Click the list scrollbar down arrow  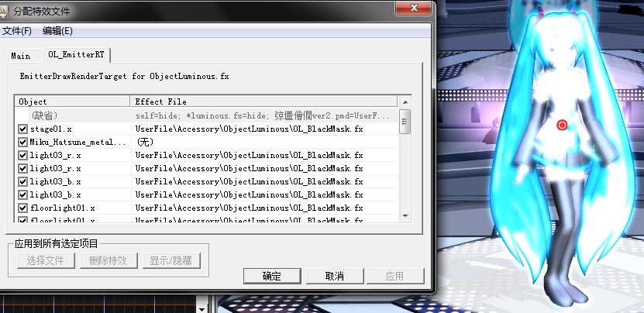click(405, 215)
